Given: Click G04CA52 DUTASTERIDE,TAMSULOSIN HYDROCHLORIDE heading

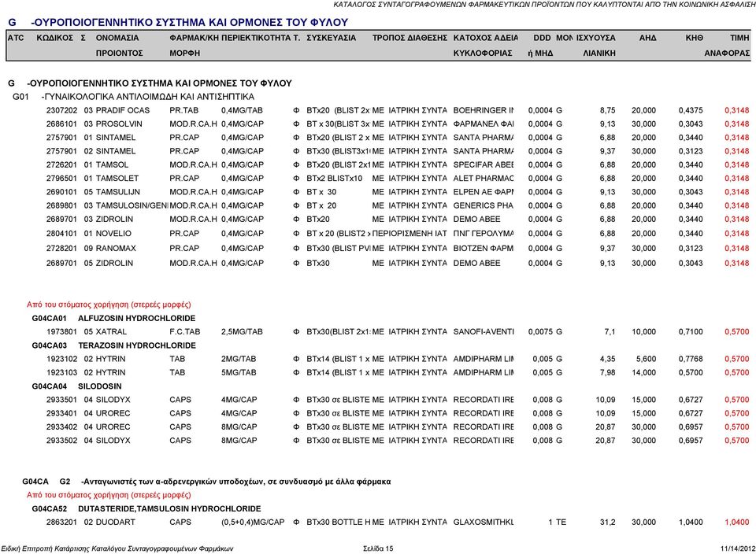Looking at the screenshot, I should [x=146, y=508].
